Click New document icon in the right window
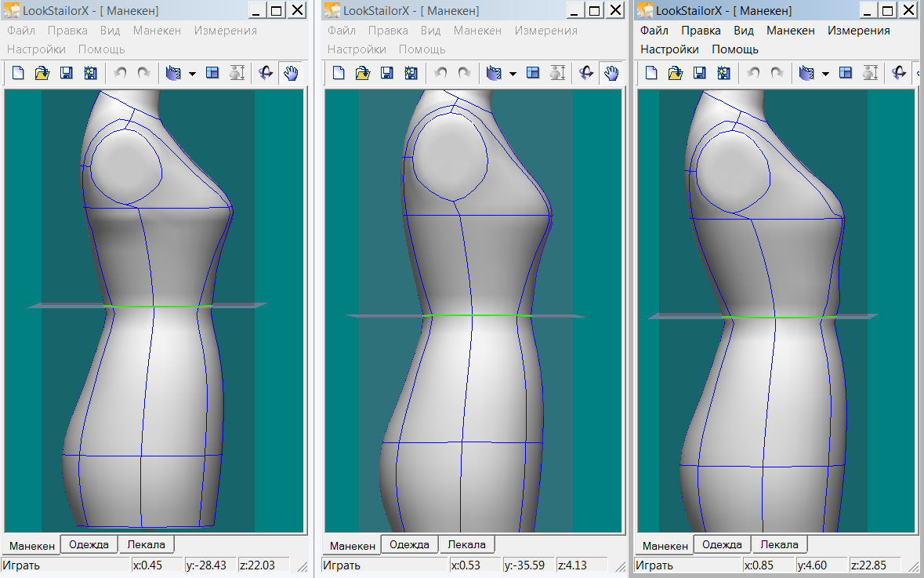 (x=652, y=73)
